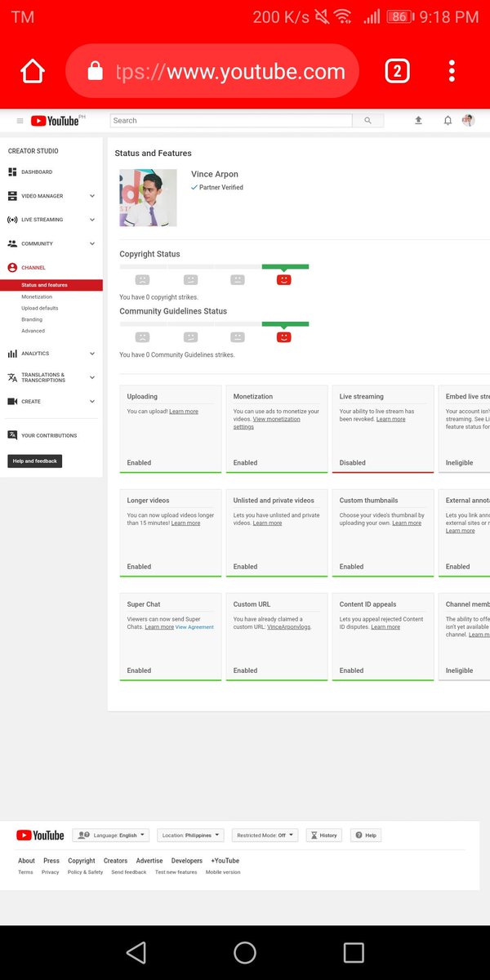Click the footer Policy & Safety link
490x980 pixels.
coord(86,872)
